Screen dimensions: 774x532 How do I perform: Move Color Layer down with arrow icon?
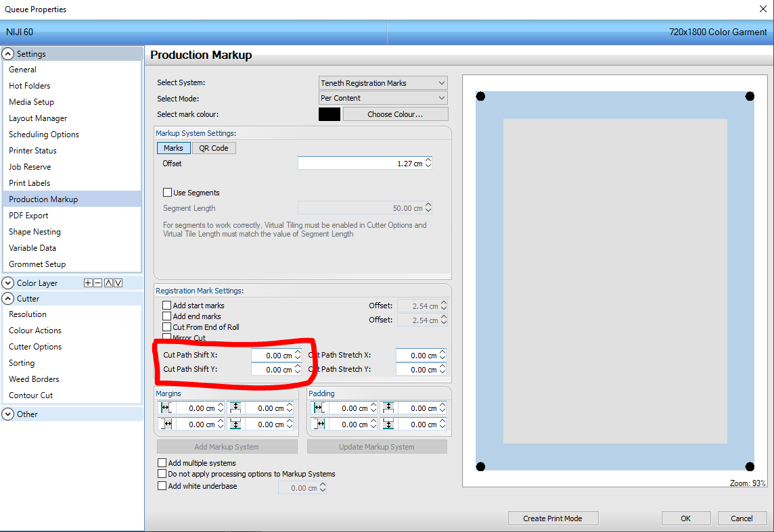tap(118, 283)
